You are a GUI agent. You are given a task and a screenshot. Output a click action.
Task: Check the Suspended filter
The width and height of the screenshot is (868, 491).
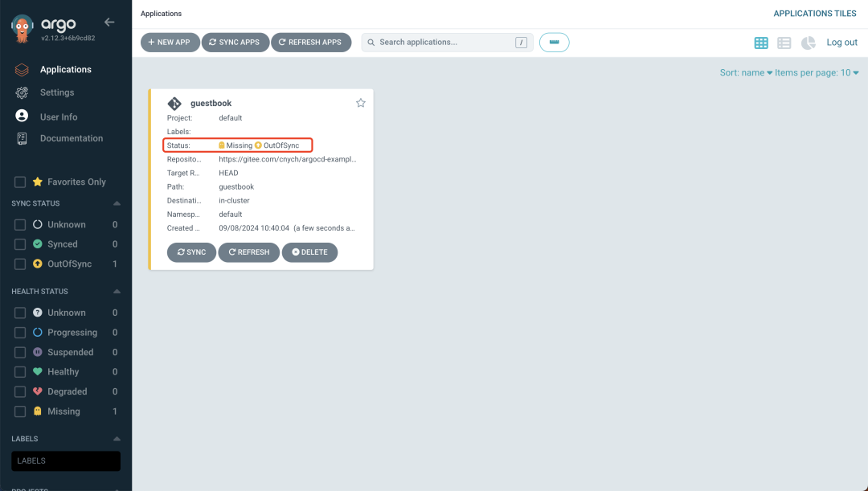coord(20,352)
